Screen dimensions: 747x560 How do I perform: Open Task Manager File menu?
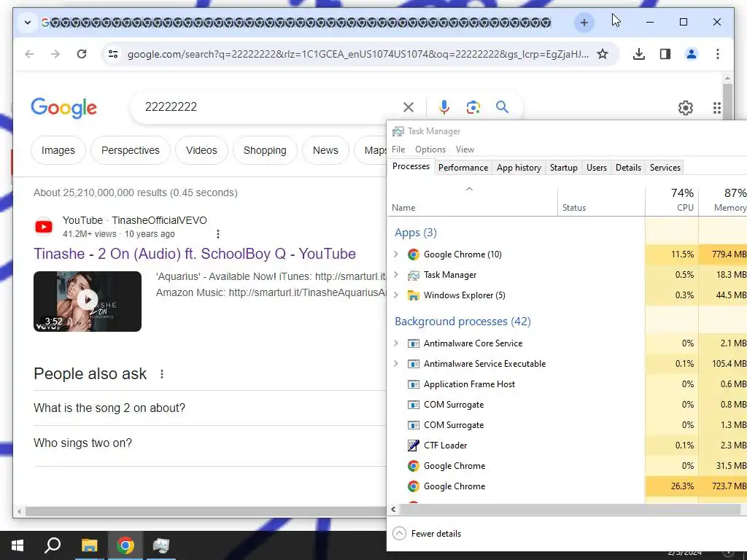click(398, 149)
